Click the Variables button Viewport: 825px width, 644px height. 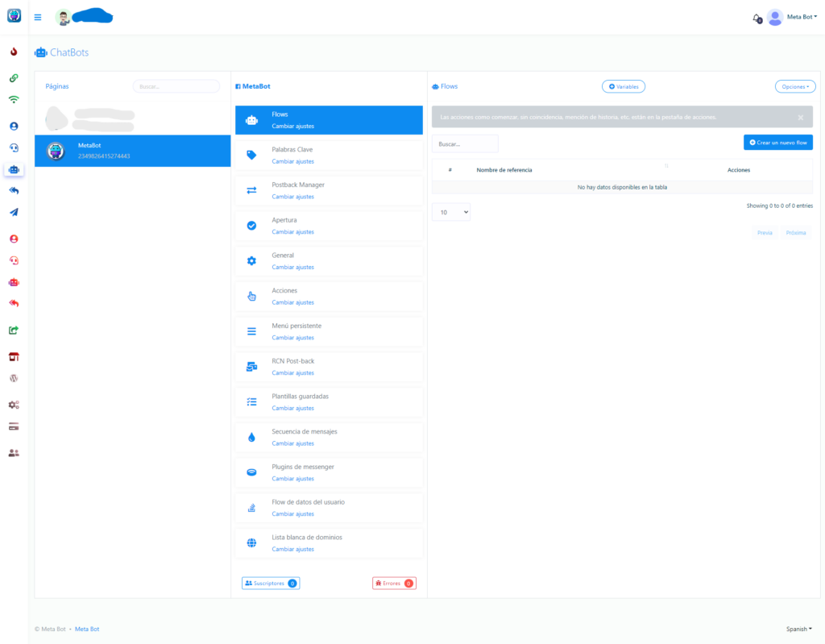point(623,86)
